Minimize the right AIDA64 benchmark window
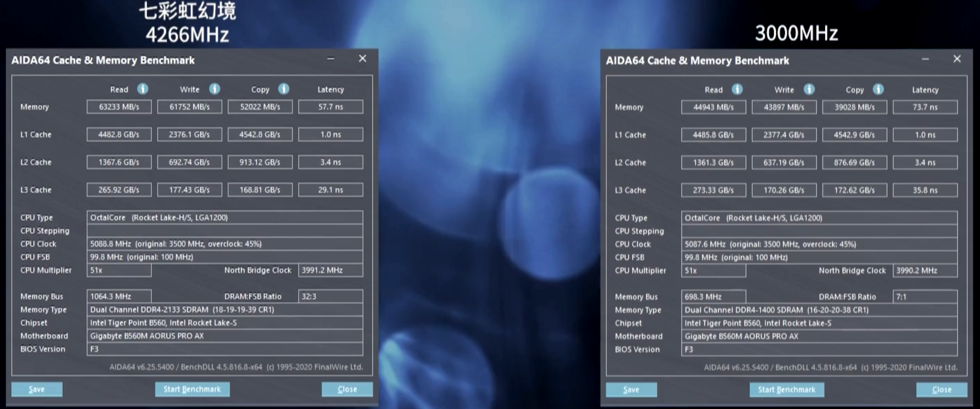Screen dimensions: 980x409 click(925, 59)
